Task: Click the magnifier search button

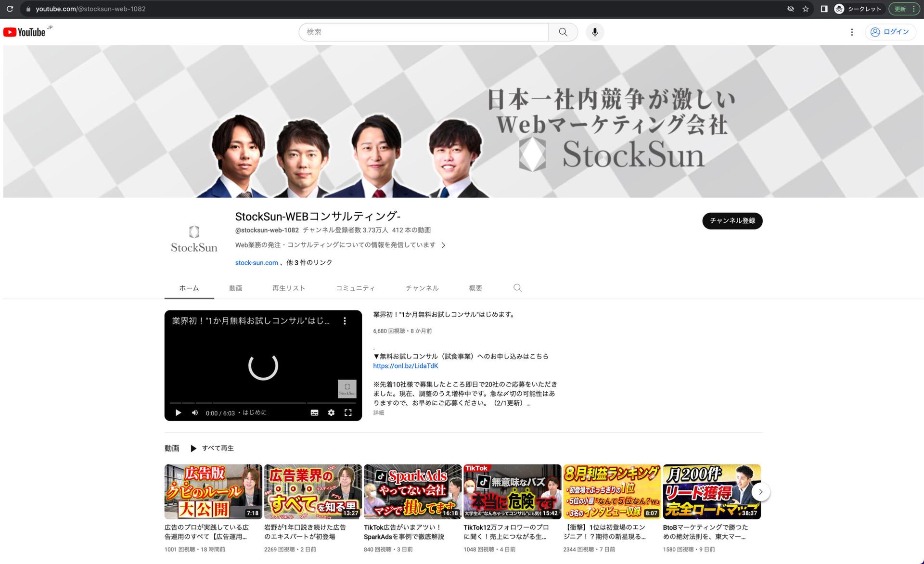Action: (x=563, y=32)
